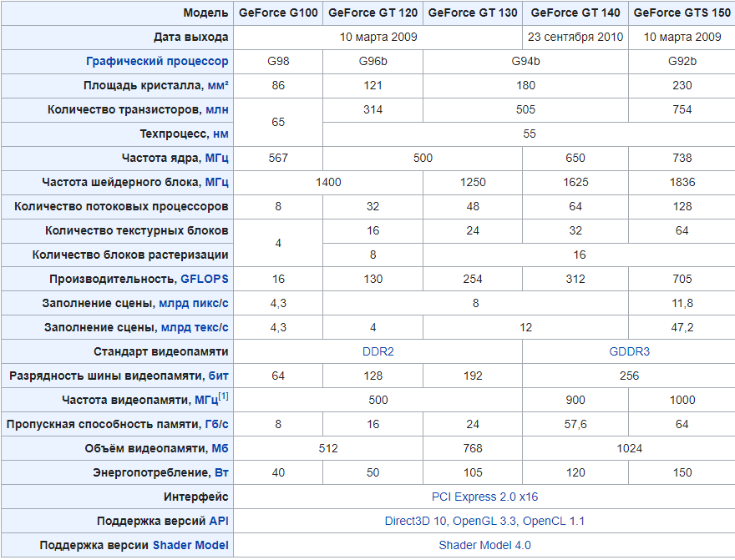The height and width of the screenshot is (560, 735).
Task: Click the OpenCL 1.1 link
Action: pos(554,521)
